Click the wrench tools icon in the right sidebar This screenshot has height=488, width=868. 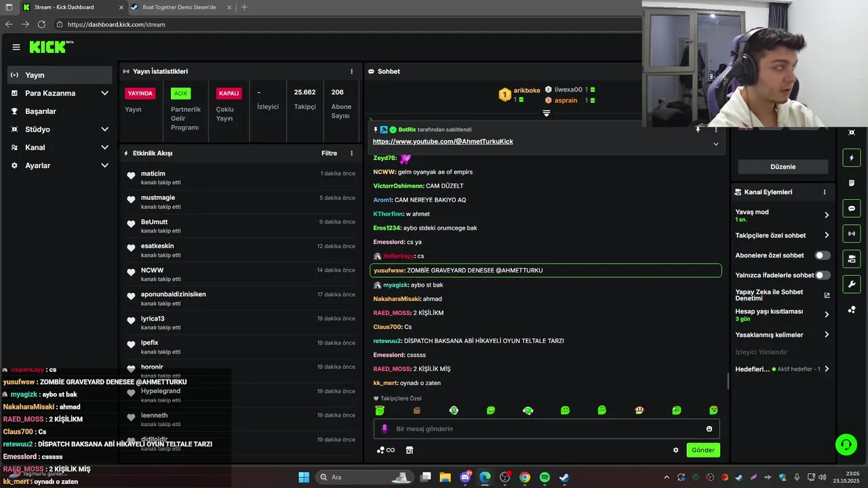(x=852, y=284)
